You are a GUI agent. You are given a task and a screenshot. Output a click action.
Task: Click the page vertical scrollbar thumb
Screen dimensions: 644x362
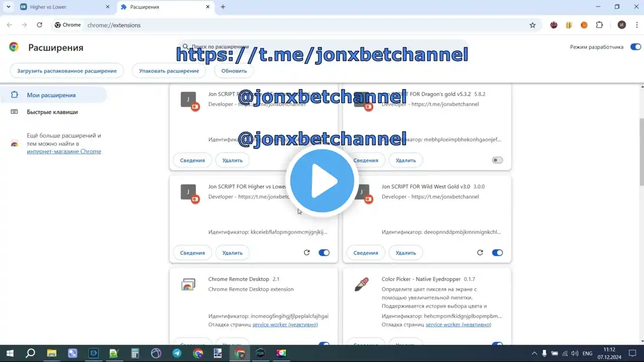(x=641, y=151)
